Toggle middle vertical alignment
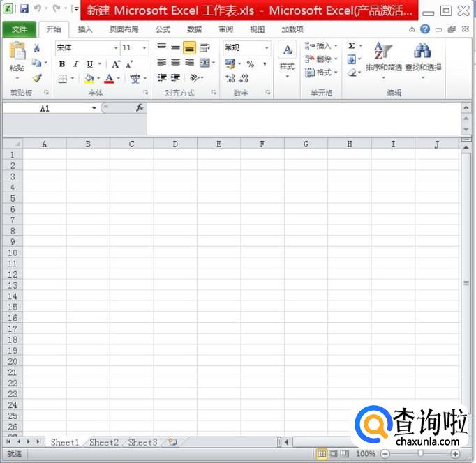This screenshot has width=476, height=463. click(x=175, y=47)
